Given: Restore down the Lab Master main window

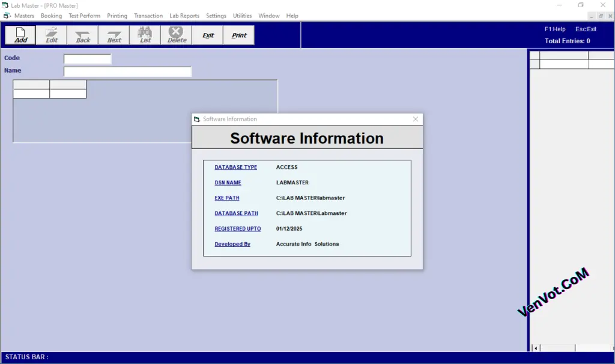Looking at the screenshot, I should pos(581,5).
